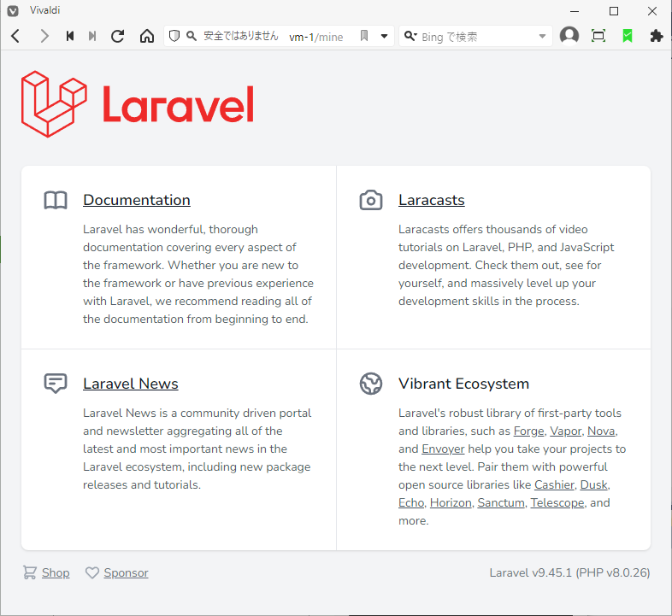Viewport: 672px width, 616px height.
Task: Click the shopping cart icon
Action: click(x=30, y=572)
